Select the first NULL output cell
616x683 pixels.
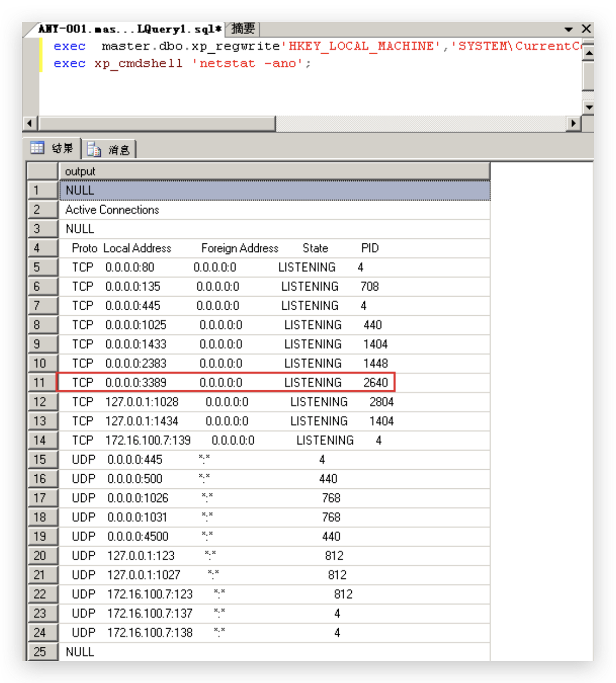pyautogui.click(x=275, y=190)
